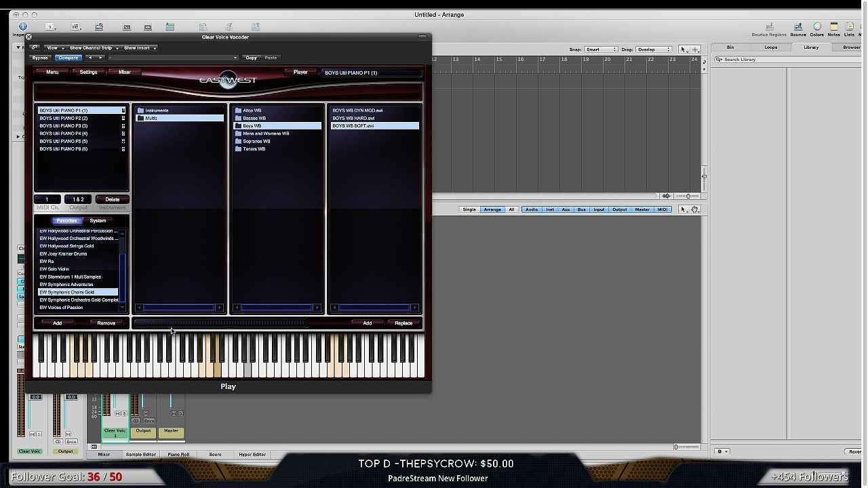Viewport: 868px width, 488px height.
Task: Toggle the Aux channel filter button
Action: [566, 209]
